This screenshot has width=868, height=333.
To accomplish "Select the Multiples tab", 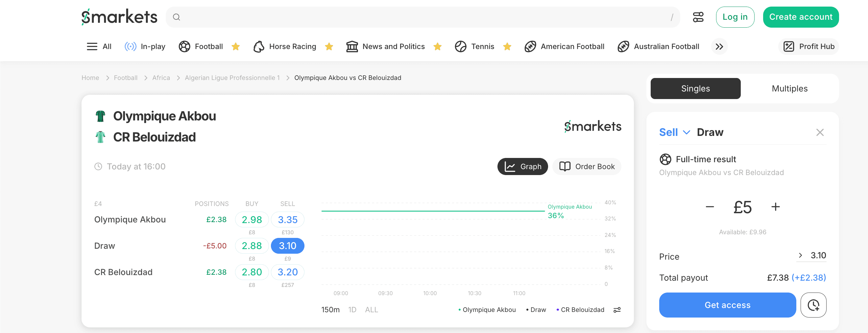I will click(x=789, y=89).
